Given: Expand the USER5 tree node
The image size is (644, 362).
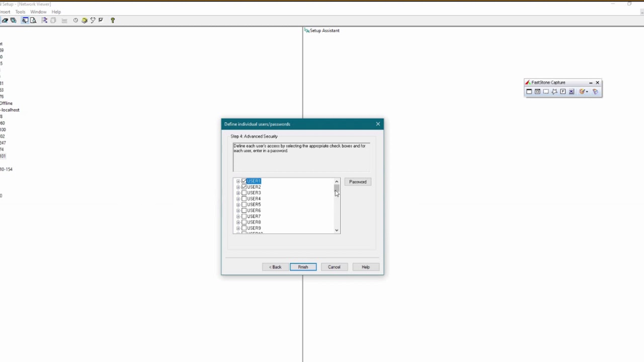Looking at the screenshot, I should tap(238, 205).
